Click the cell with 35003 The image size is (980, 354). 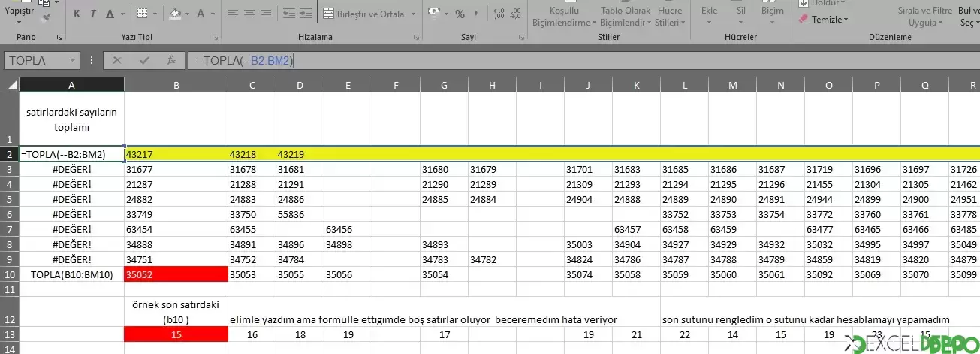588,244
